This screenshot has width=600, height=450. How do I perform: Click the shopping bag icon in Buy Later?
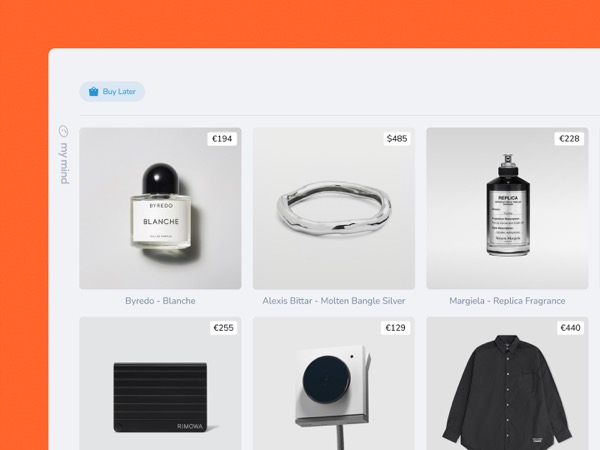(93, 91)
